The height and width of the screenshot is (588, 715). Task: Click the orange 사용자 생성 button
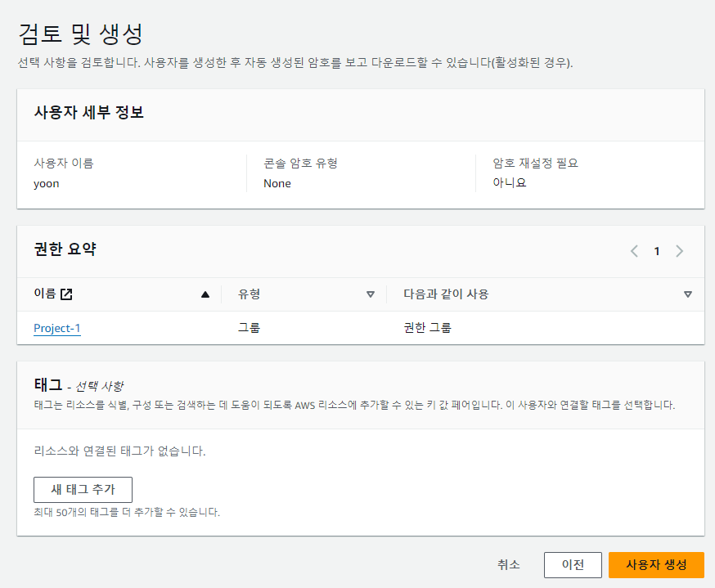(x=656, y=565)
